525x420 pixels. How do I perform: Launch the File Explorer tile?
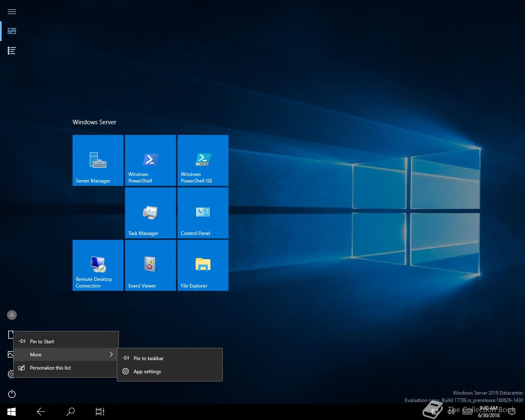(x=203, y=265)
